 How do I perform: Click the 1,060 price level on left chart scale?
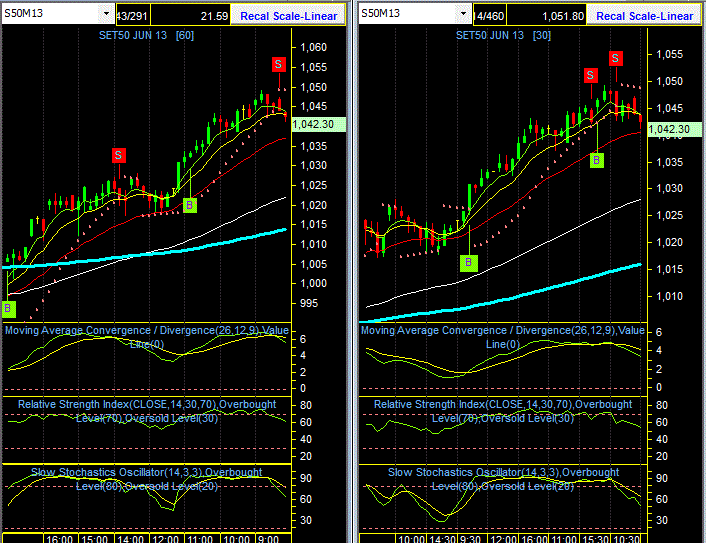coord(313,47)
